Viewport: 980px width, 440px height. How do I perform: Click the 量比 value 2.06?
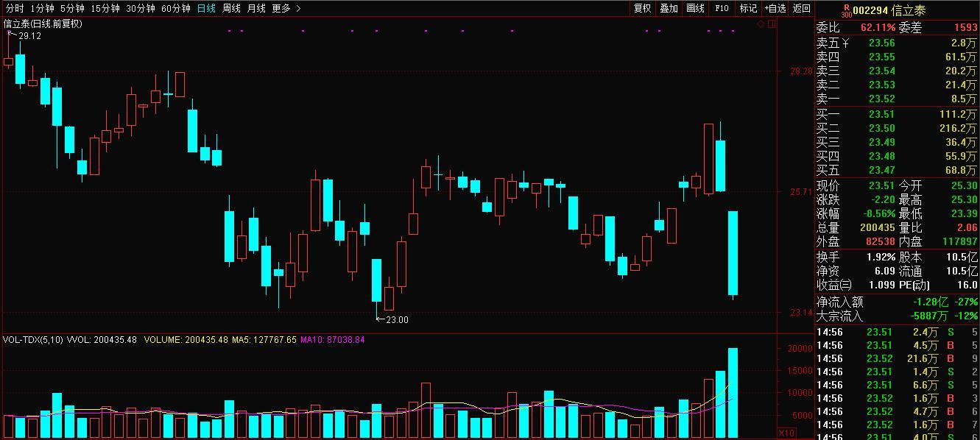(967, 228)
